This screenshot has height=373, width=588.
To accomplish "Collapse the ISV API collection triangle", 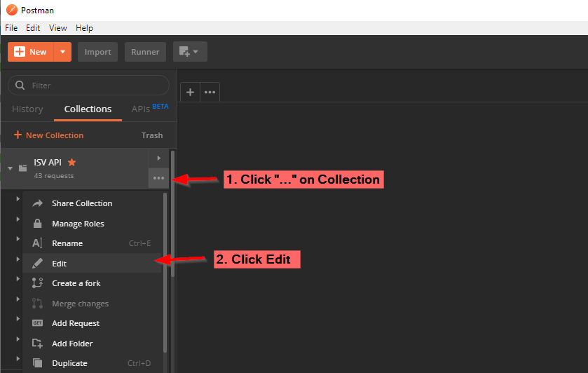I will click(10, 168).
